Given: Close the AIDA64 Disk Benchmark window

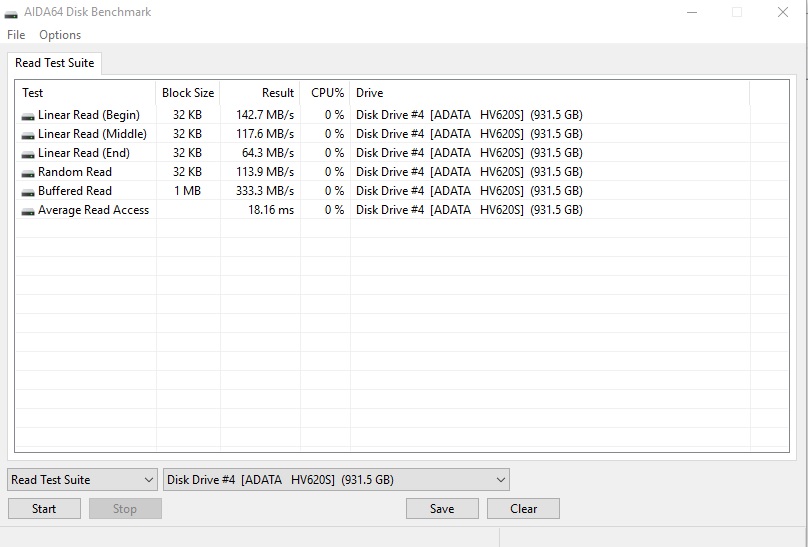Looking at the screenshot, I should click(783, 12).
